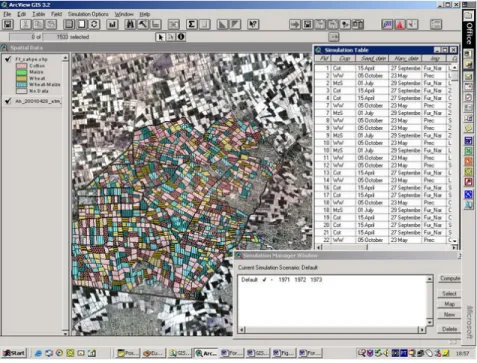The width and height of the screenshot is (477, 363).
Task: Click the Sort Ascending triangle icon
Action: click(222, 24)
